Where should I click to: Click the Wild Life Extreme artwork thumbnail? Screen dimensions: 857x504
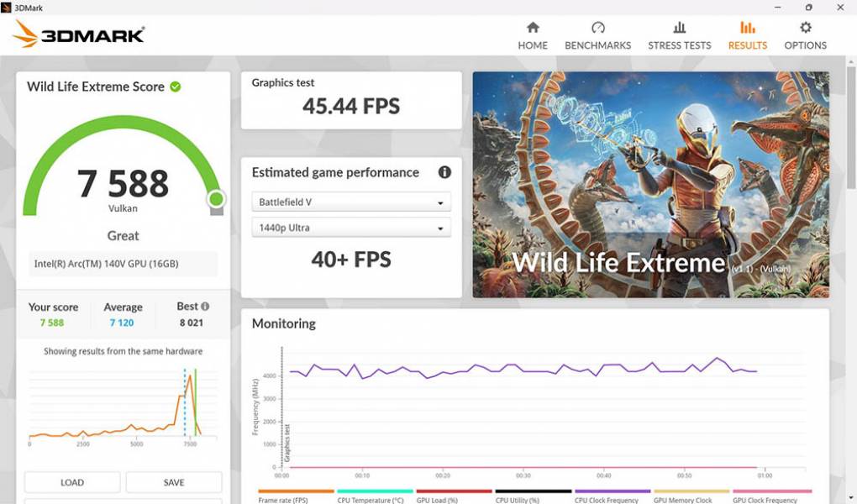coord(650,185)
